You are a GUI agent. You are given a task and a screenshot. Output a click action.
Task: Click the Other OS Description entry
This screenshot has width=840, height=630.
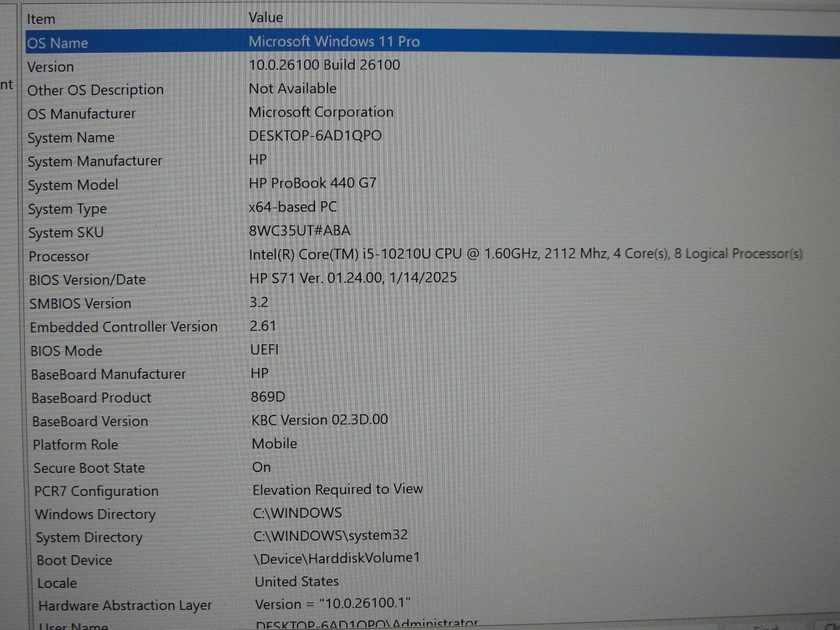click(96, 90)
